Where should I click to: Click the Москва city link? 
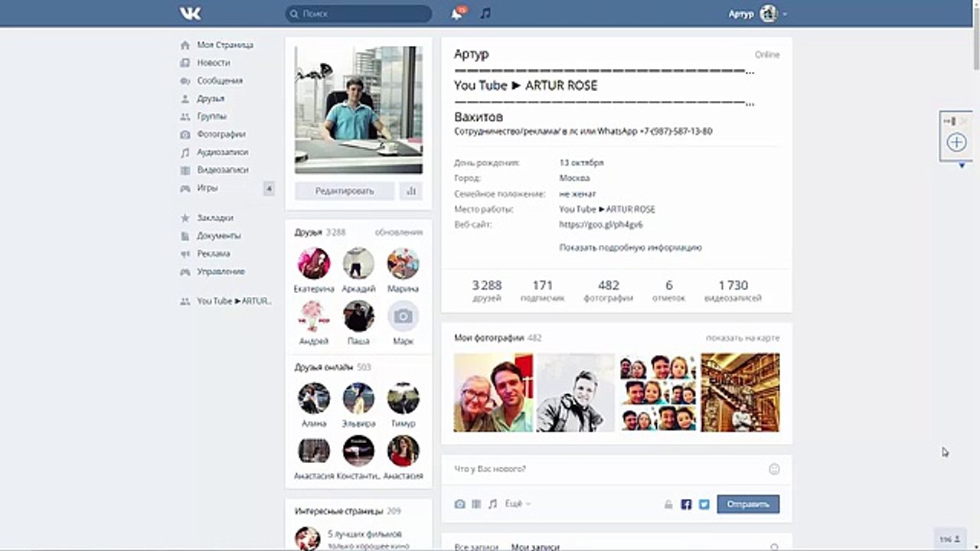(574, 178)
